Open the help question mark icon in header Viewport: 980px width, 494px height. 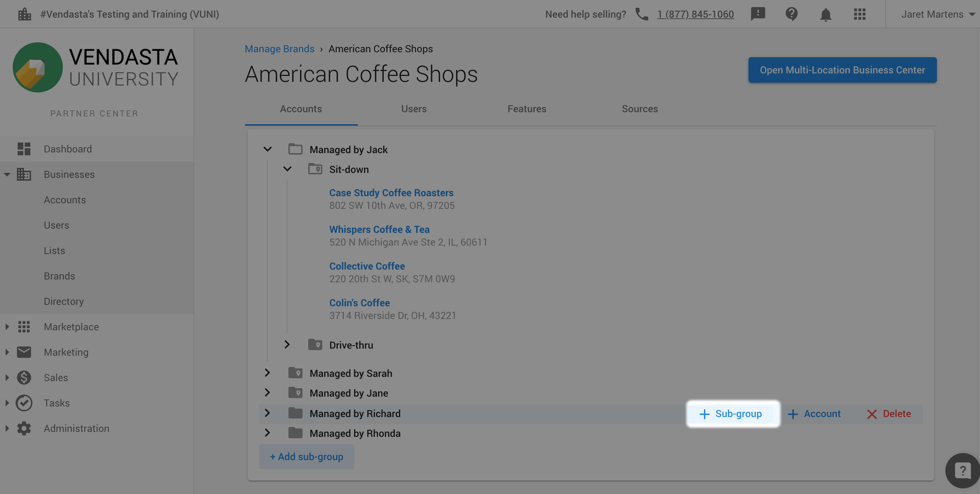click(x=791, y=14)
